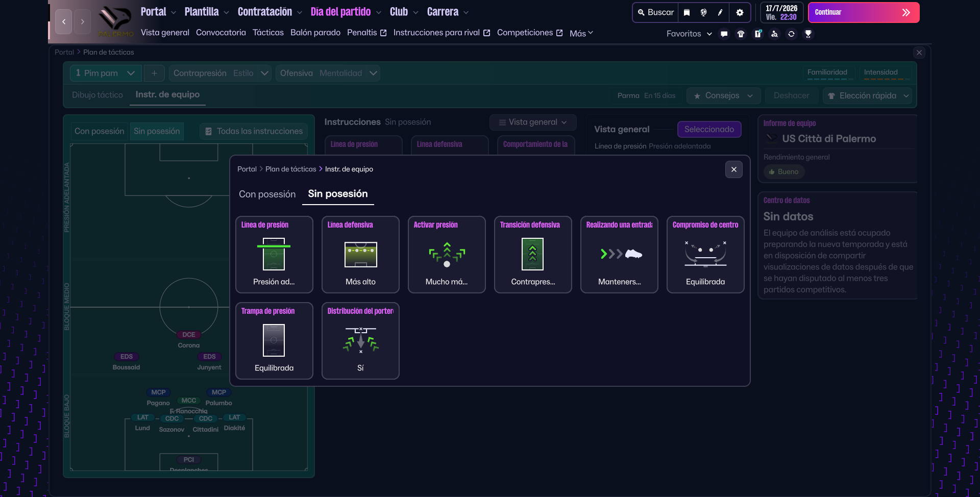Switch to the Con posesión tab in dialog
The width and height of the screenshot is (980, 497).
(267, 194)
